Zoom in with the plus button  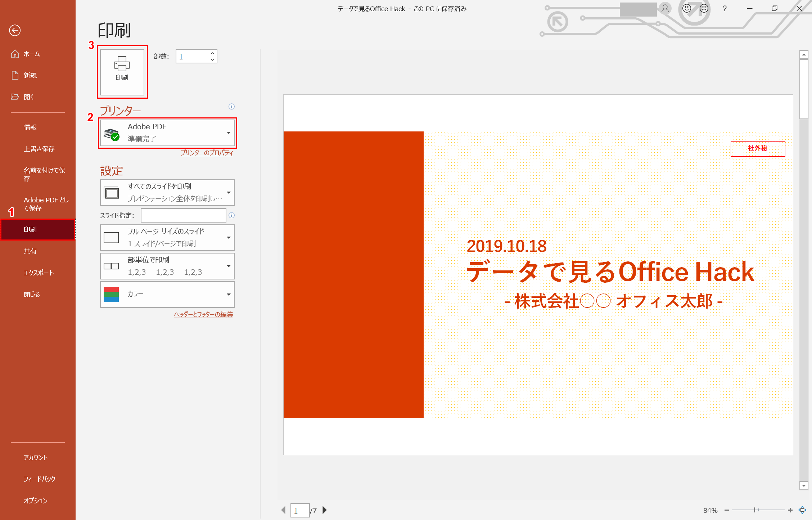pos(790,510)
